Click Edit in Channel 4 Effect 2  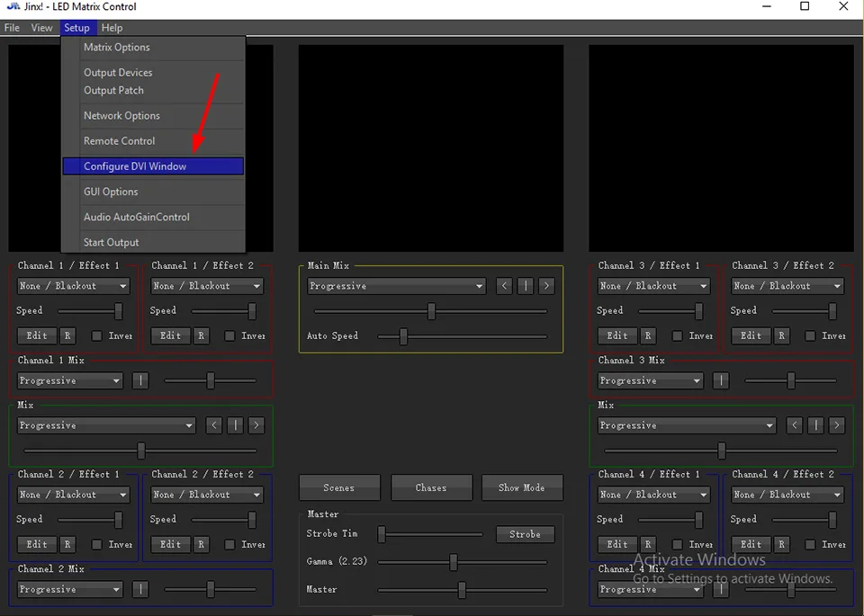[x=751, y=544]
